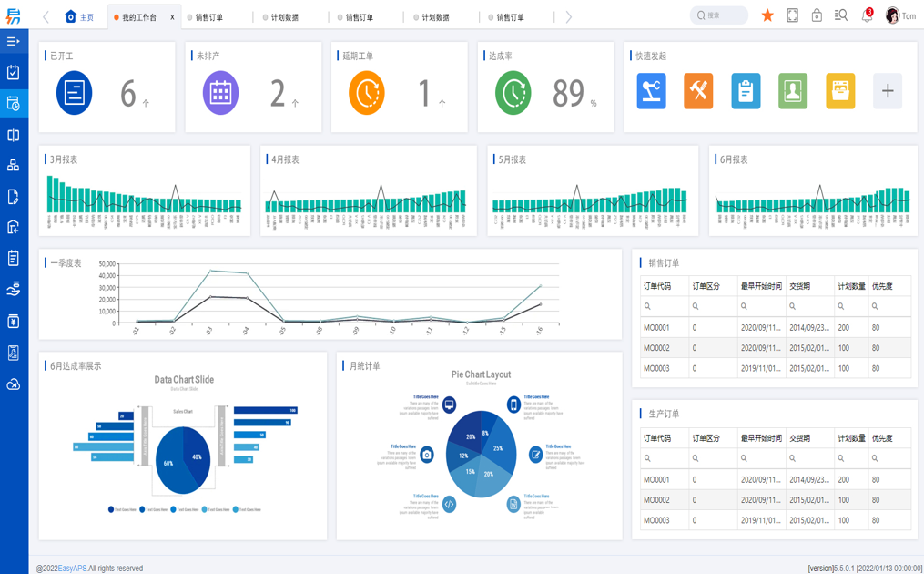The width and height of the screenshot is (924, 574).
Task: Close the 我的工作台 tab
Action: [172, 17]
